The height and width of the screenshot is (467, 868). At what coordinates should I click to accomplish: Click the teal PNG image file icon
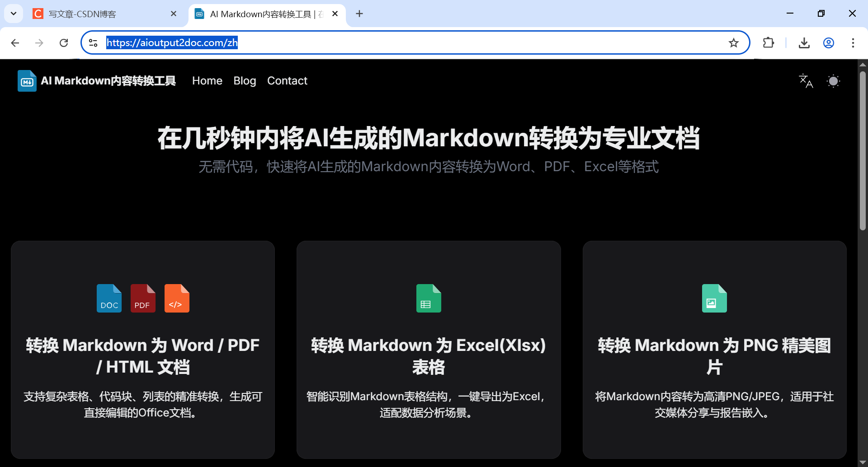click(714, 298)
